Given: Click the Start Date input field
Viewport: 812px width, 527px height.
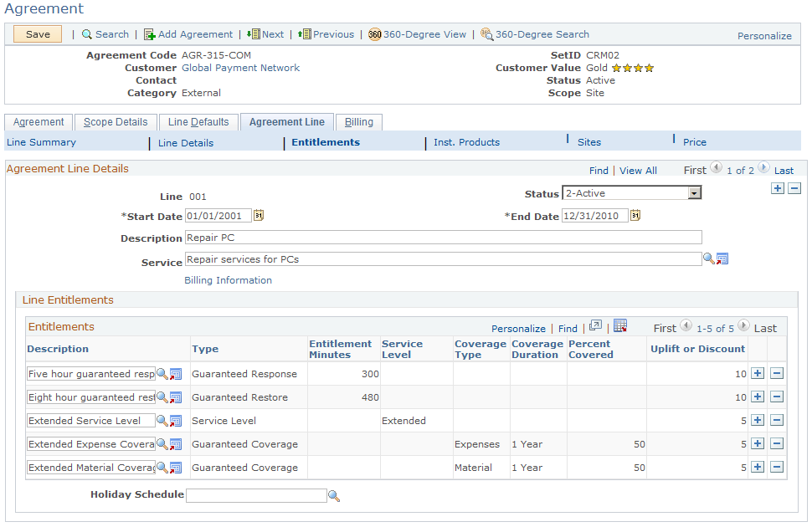Looking at the screenshot, I should click(218, 216).
